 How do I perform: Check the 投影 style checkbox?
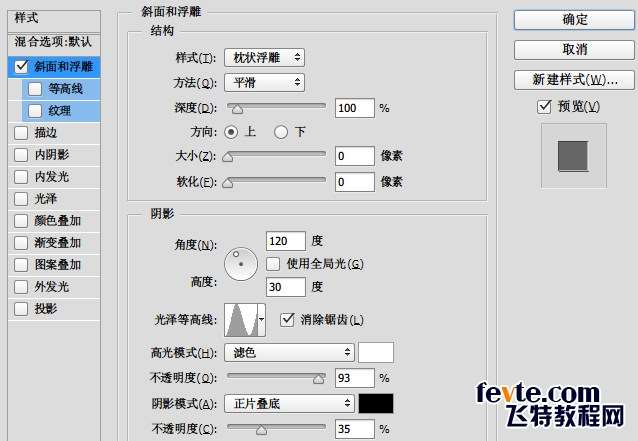[x=21, y=308]
